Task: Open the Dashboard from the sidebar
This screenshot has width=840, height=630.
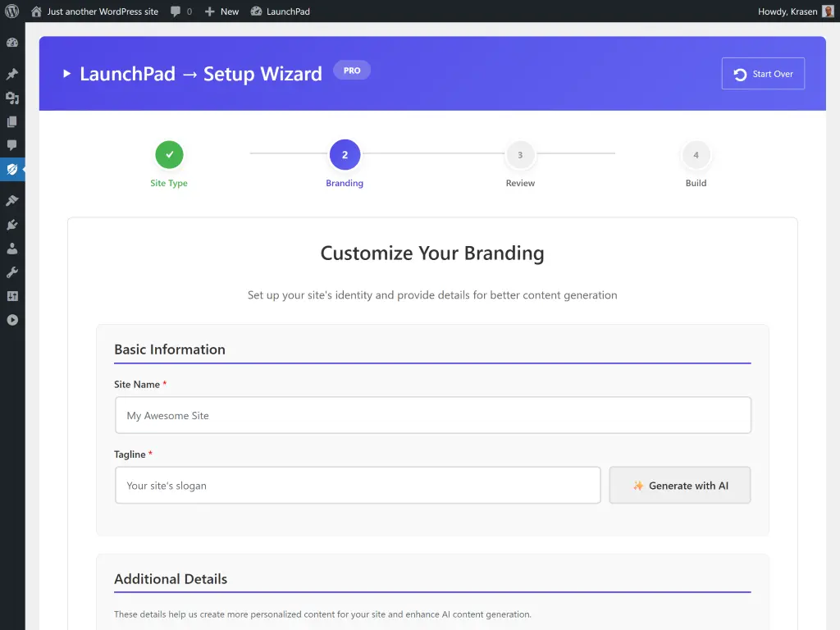Action: point(12,40)
